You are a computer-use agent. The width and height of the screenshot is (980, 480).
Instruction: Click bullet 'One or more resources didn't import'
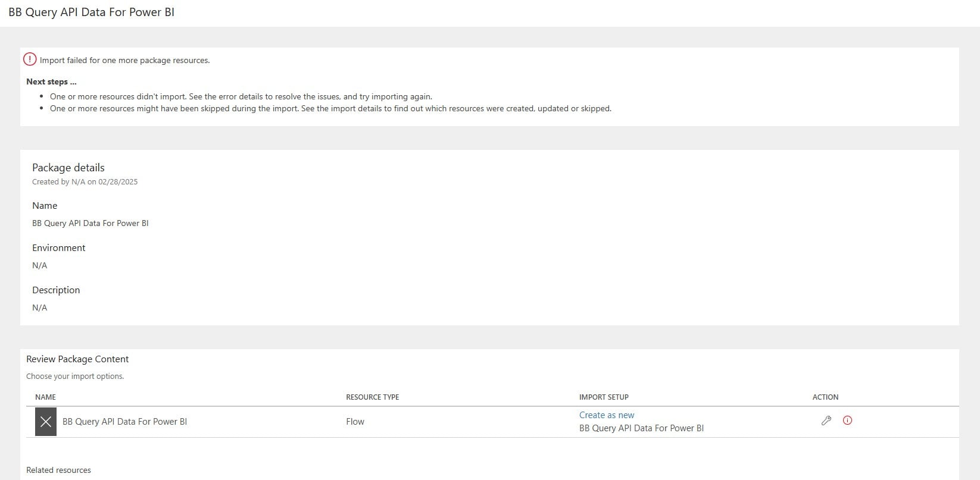point(241,96)
